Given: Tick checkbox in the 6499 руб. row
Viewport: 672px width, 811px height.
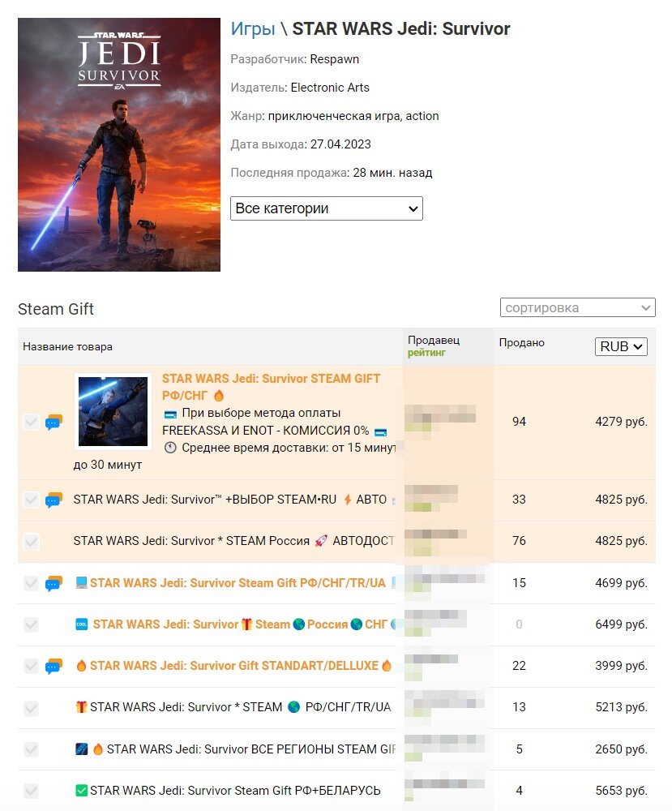Looking at the screenshot, I should pos(31,624).
